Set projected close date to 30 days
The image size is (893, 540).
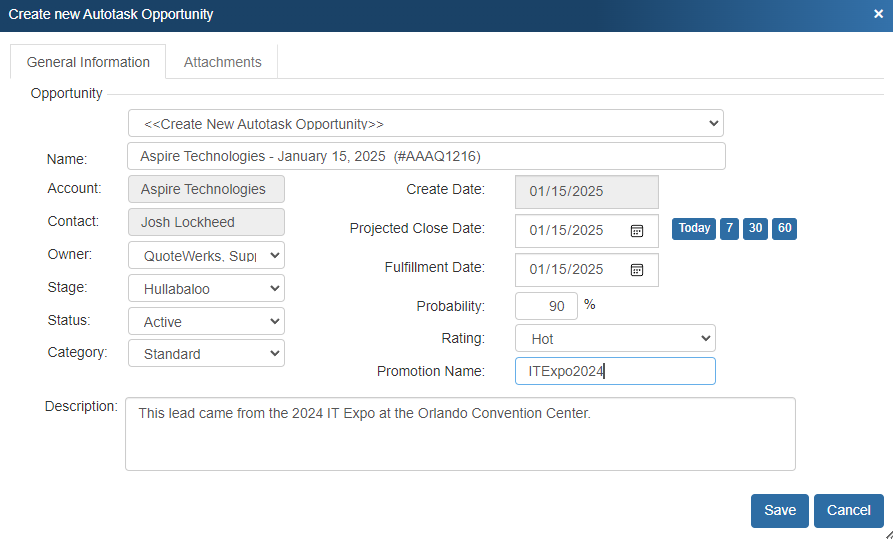click(756, 229)
